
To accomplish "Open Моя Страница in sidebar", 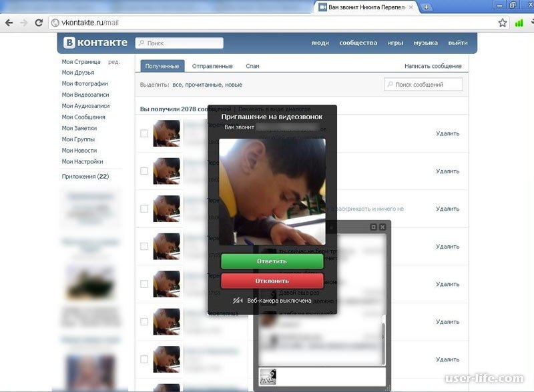I will [81, 62].
